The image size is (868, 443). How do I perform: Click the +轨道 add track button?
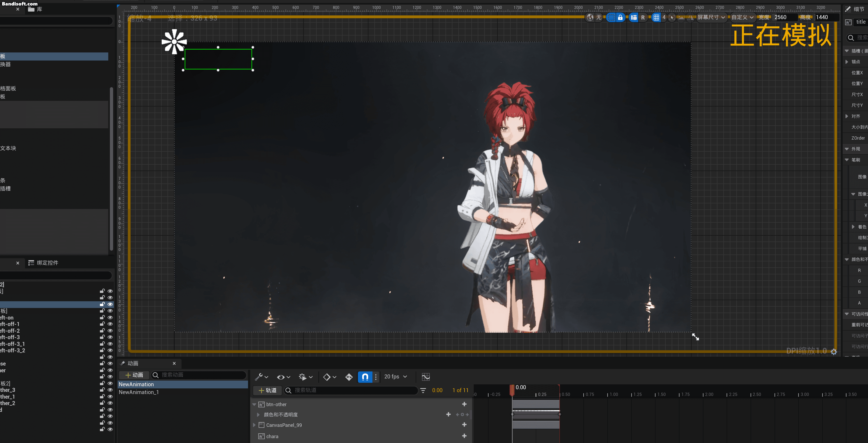pos(267,390)
